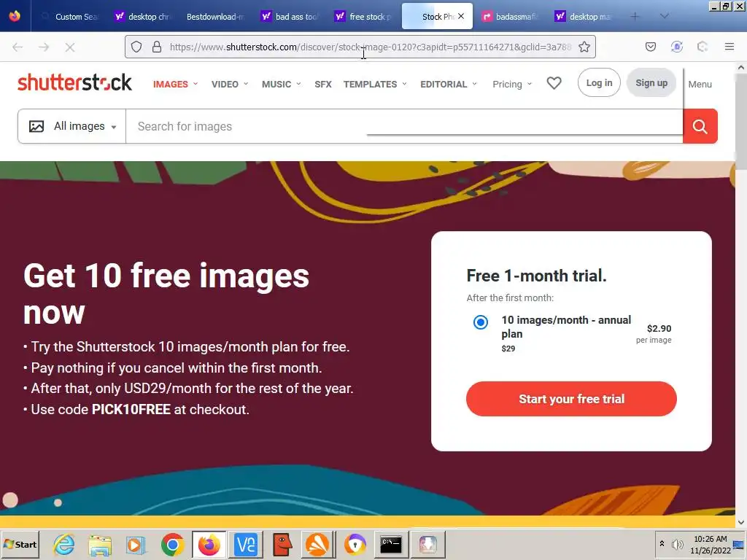
Task: Expand the VIDEO navigation dropdown
Action: coord(230,84)
